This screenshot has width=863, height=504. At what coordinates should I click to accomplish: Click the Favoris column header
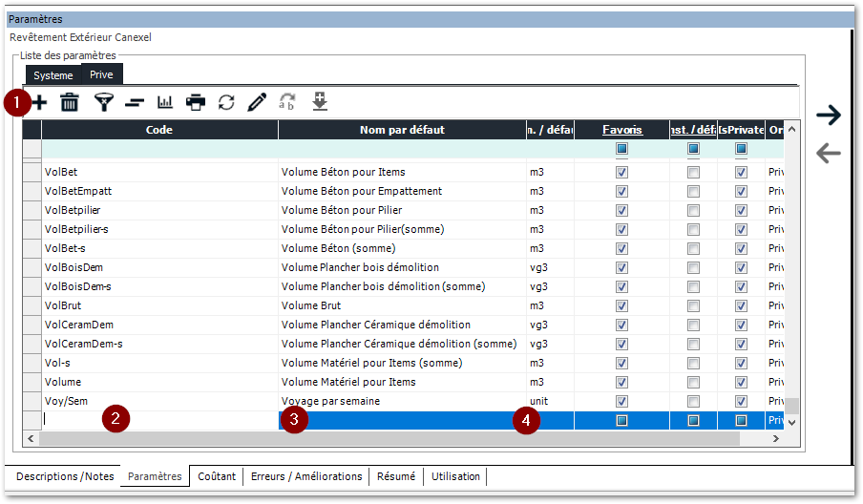(621, 130)
